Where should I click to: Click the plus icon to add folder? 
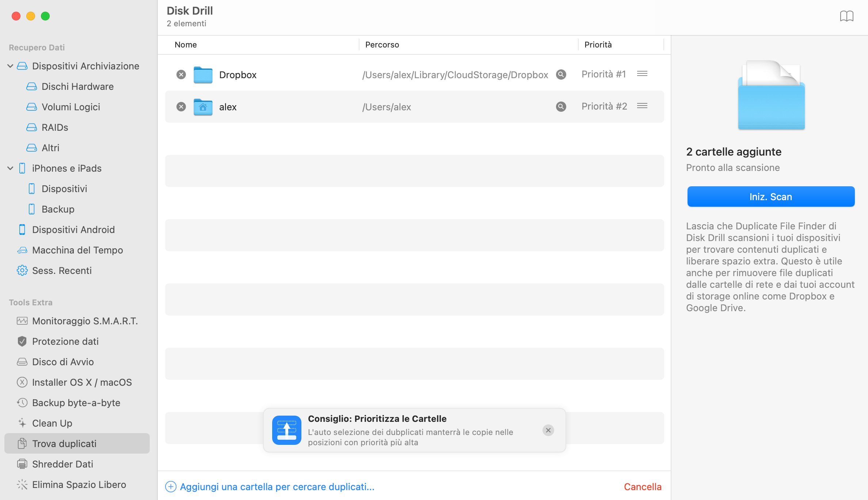pos(171,487)
